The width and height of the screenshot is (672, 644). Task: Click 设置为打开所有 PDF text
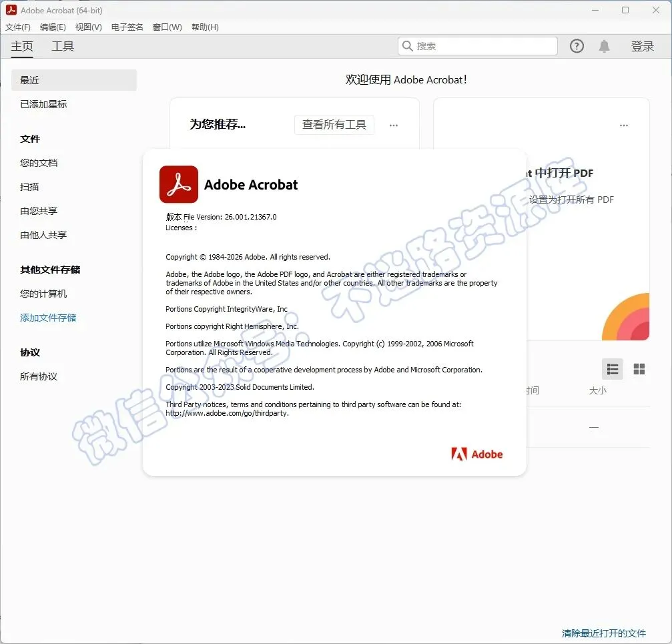point(571,200)
